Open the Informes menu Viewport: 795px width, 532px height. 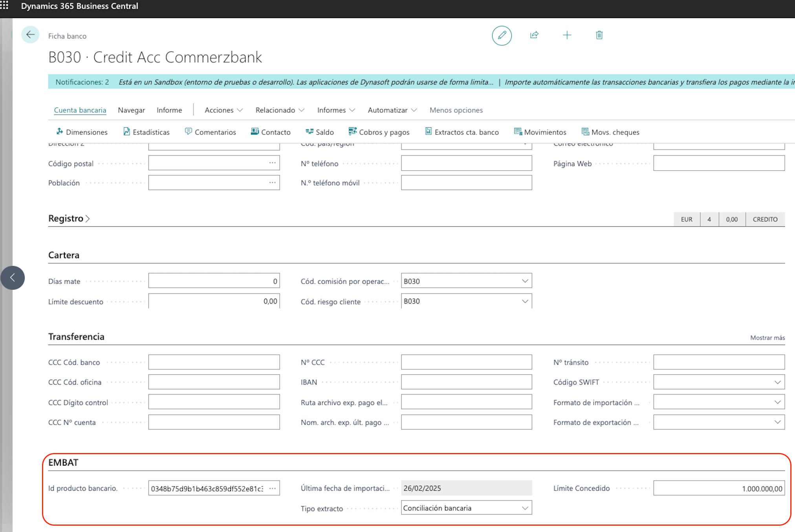click(x=336, y=110)
